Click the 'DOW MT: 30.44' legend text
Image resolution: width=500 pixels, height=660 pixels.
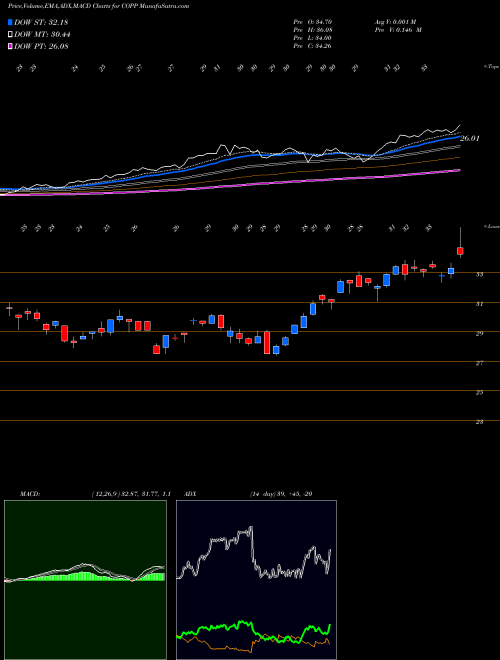[x=42, y=34]
